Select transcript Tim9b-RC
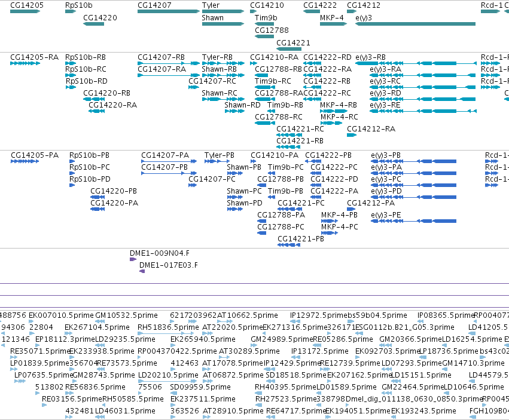Screen dimensions: 509x420 coord(273,81)
